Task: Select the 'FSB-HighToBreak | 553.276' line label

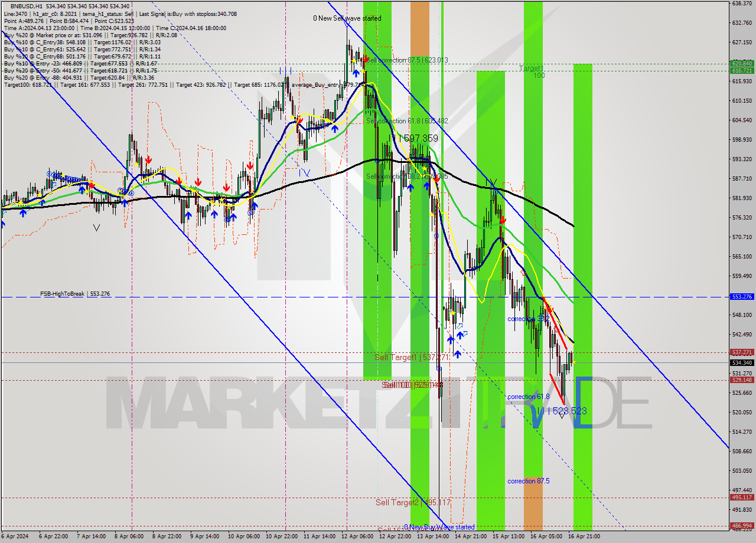Action: [75, 293]
